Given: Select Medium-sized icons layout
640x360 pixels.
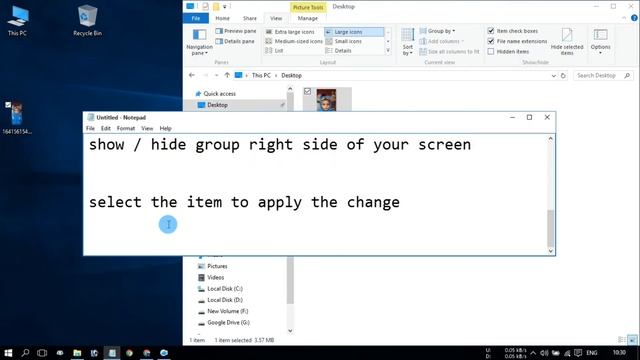Looking at the screenshot, I should 294,41.
